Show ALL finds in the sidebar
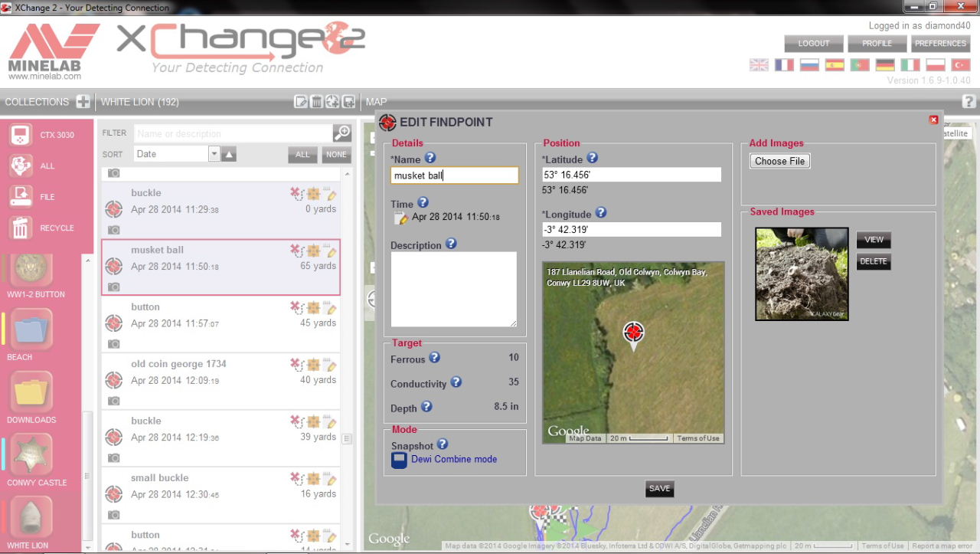980x554 pixels. point(21,166)
